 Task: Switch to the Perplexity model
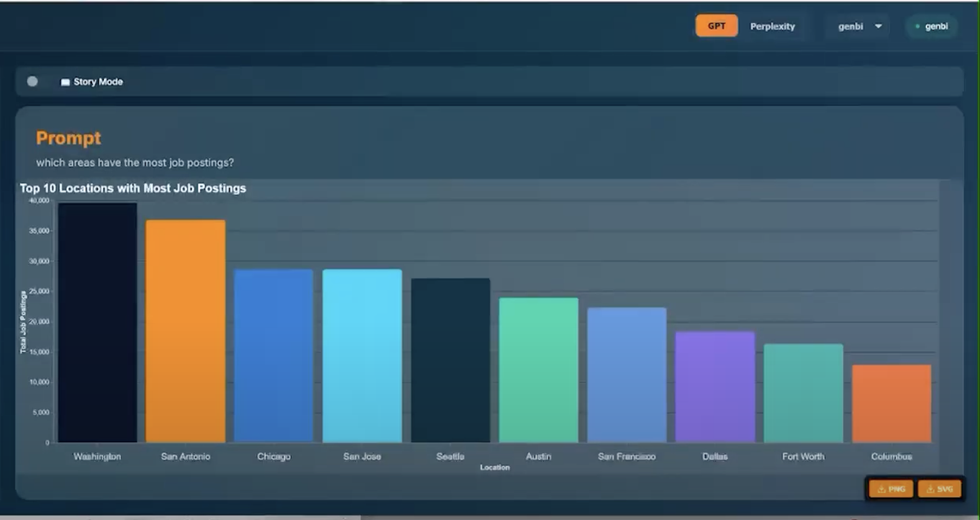pyautogui.click(x=772, y=26)
